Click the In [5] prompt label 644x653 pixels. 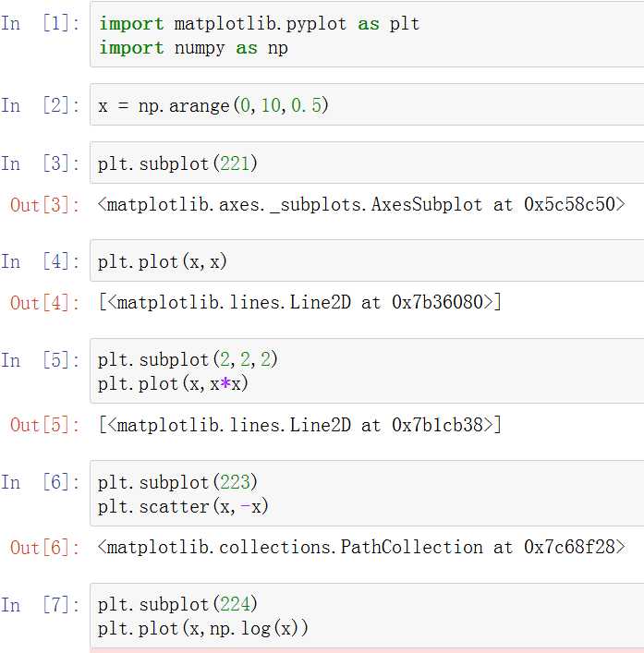[40, 360]
